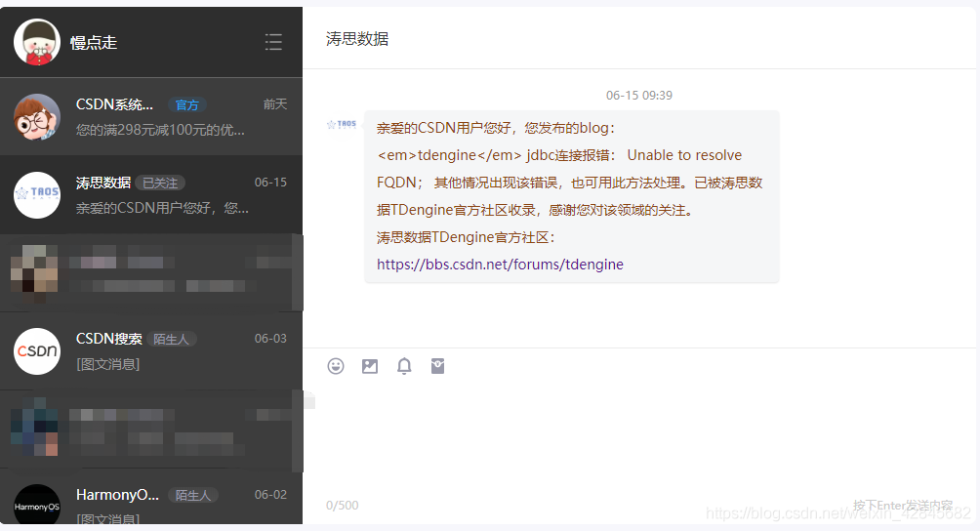Select the 涛思数据 conversation in sidebar

point(151,195)
